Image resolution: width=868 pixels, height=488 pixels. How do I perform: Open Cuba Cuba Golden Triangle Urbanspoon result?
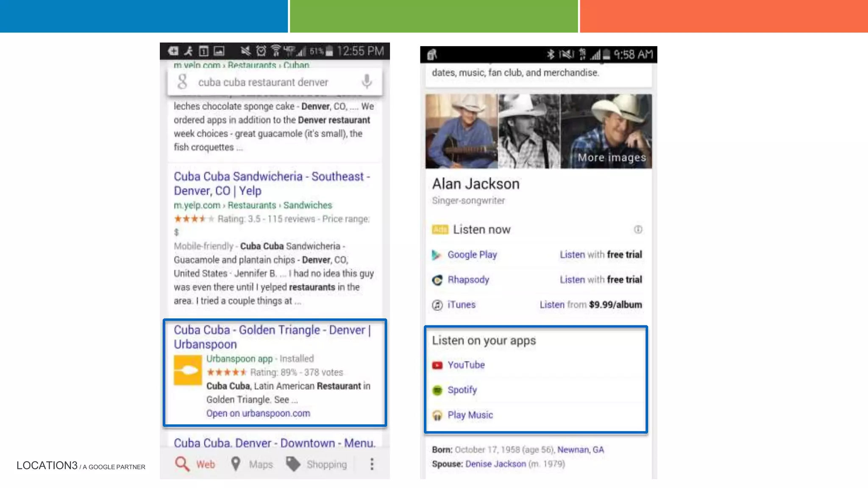[272, 337]
